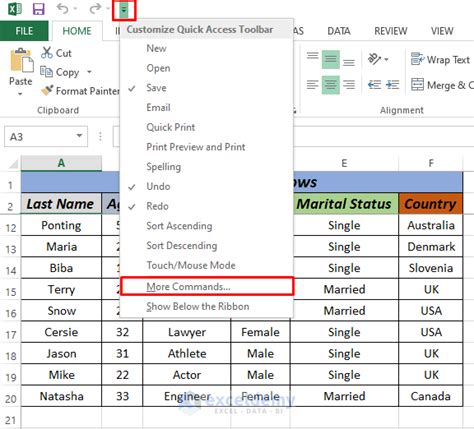Apply Middle Align to cells
The image size is (474, 429).
tap(331, 60)
